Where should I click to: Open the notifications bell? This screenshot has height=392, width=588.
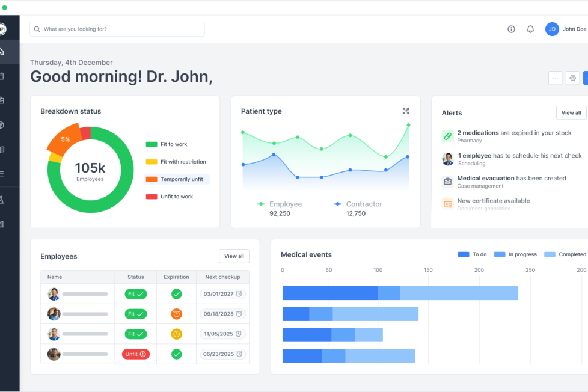point(530,29)
